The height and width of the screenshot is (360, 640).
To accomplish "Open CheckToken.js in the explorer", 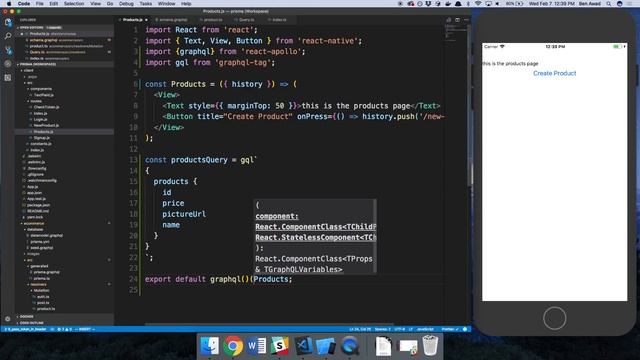I will click(46, 107).
